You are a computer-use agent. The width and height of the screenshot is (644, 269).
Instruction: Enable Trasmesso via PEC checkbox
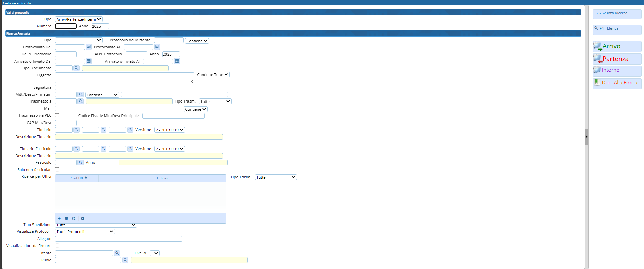tap(57, 115)
